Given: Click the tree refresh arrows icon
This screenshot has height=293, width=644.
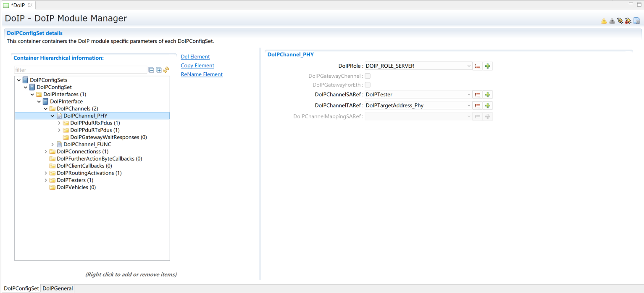Looking at the screenshot, I should [x=166, y=70].
